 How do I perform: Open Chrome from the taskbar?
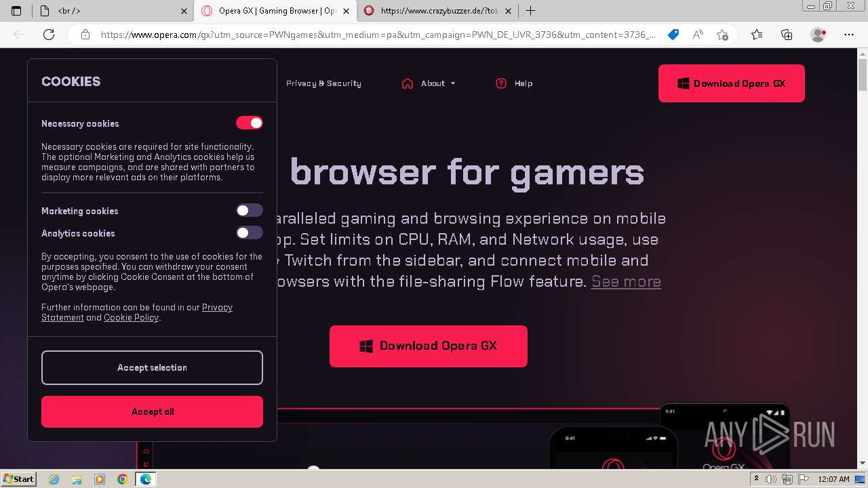[123, 479]
